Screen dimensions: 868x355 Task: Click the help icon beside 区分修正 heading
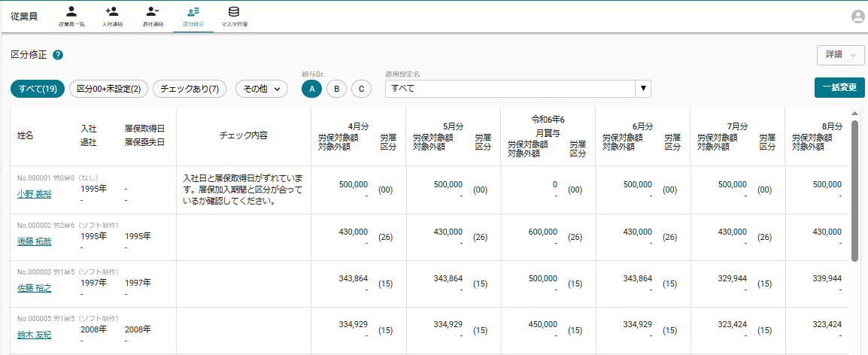(58, 55)
